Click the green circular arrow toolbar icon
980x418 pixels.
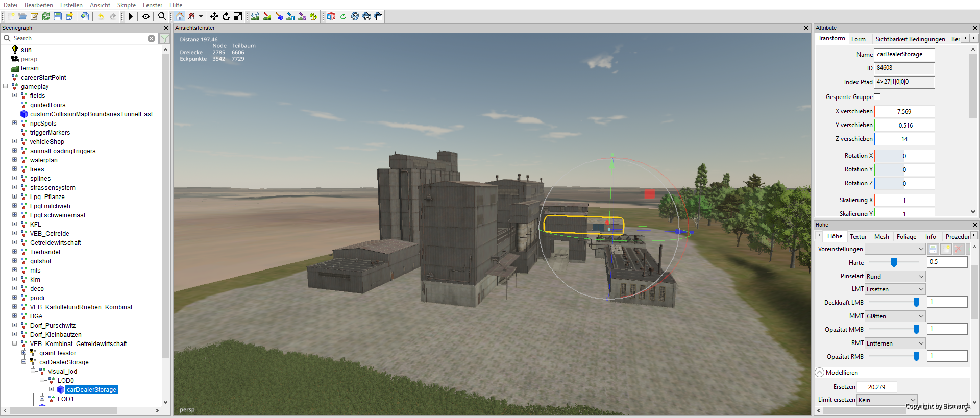[x=343, y=16]
